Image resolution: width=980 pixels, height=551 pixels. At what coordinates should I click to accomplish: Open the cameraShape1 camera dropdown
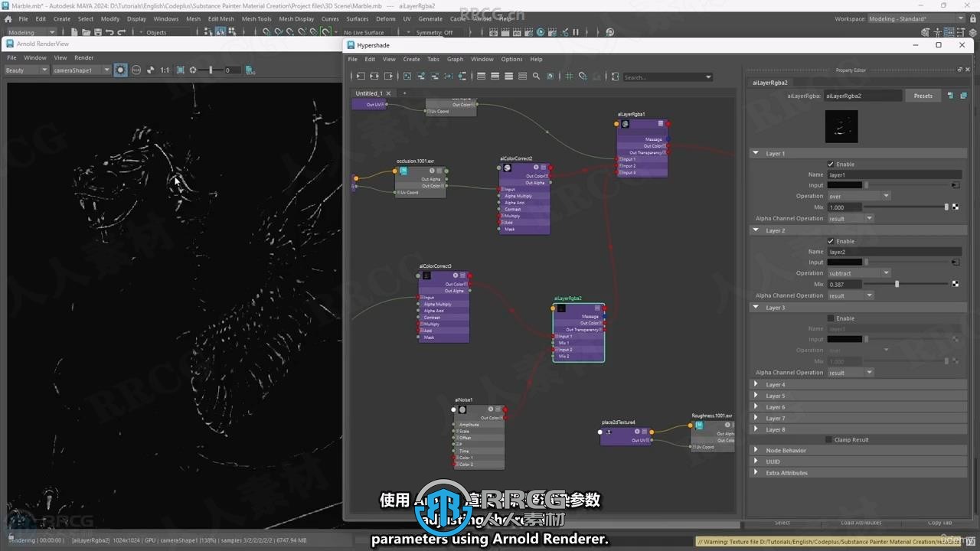pos(80,70)
